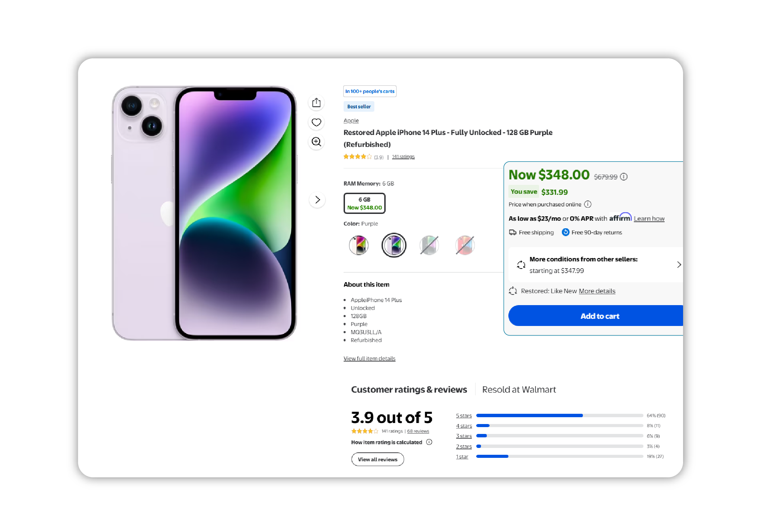Show next product image with arrow
Screen dimensions: 760x532
point(317,200)
